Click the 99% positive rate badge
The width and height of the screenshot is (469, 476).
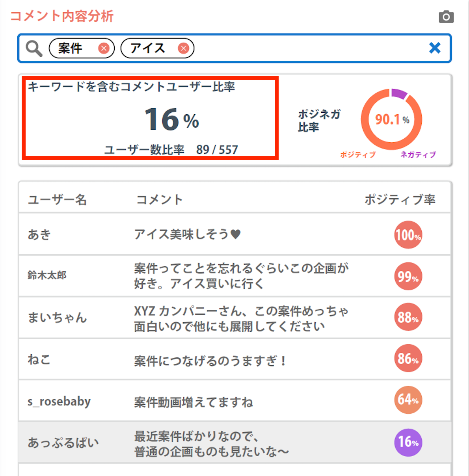point(408,277)
